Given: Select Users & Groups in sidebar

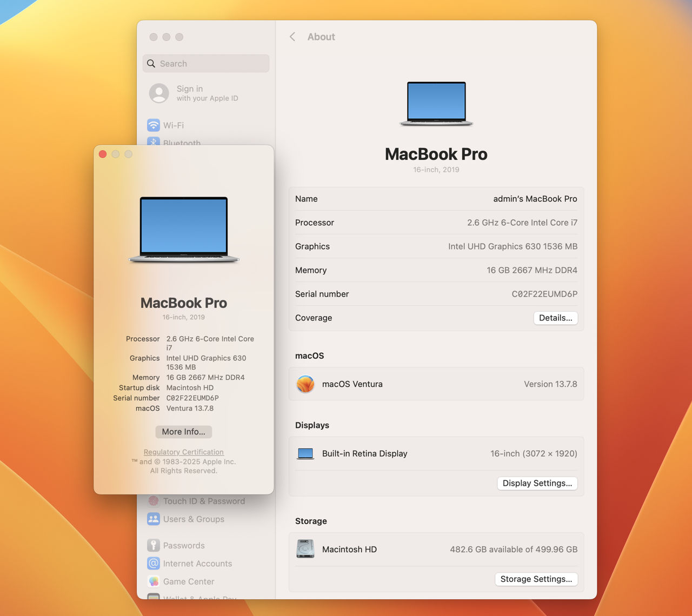Looking at the screenshot, I should pos(193,519).
